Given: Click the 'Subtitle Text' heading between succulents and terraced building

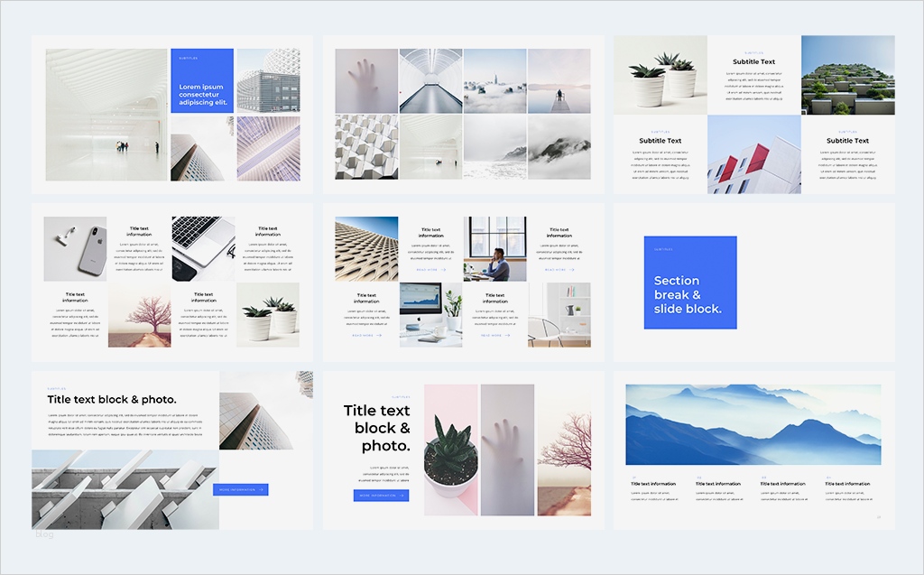Looking at the screenshot, I should pyautogui.click(x=753, y=61).
